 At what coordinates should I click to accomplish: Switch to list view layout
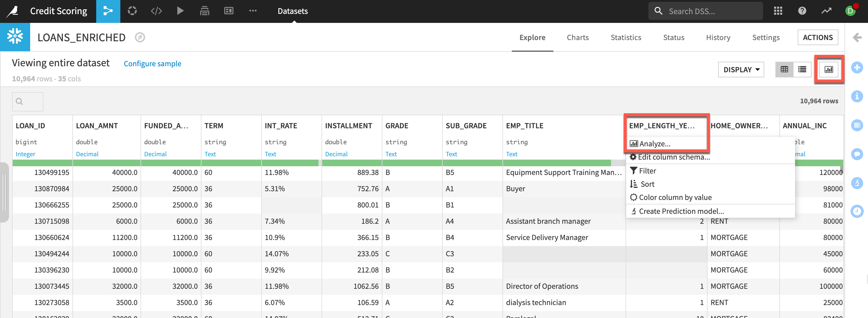pos(802,70)
